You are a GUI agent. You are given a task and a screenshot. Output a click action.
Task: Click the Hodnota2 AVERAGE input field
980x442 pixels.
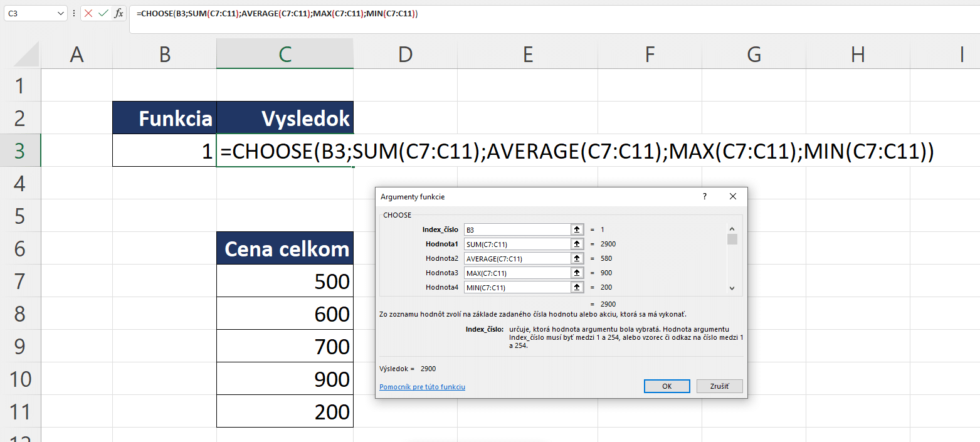point(517,258)
